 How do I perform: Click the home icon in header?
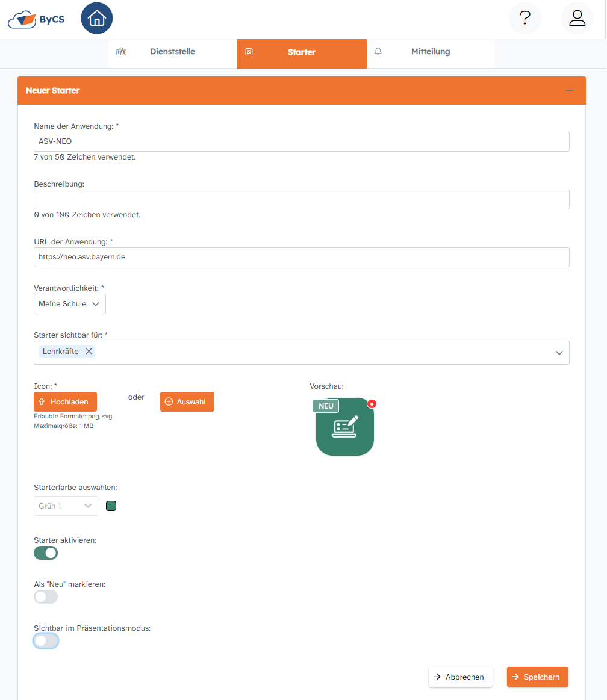tap(96, 19)
